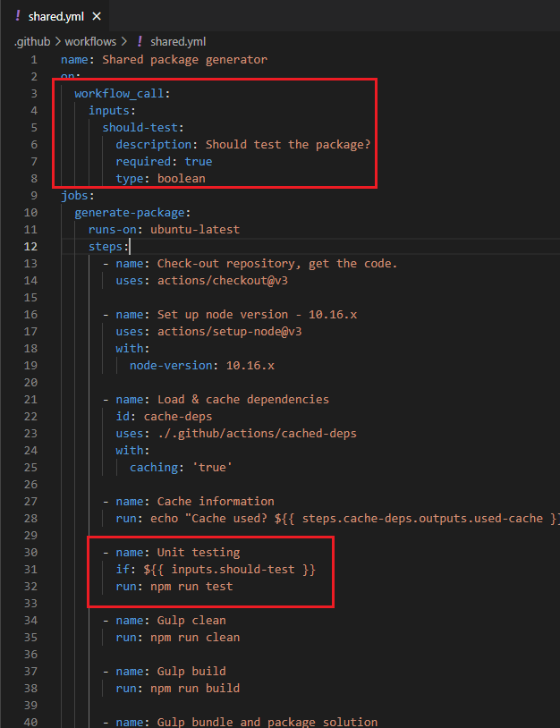Open the .github breadcrumb folder
This screenshot has height=728, width=560.
(32, 41)
